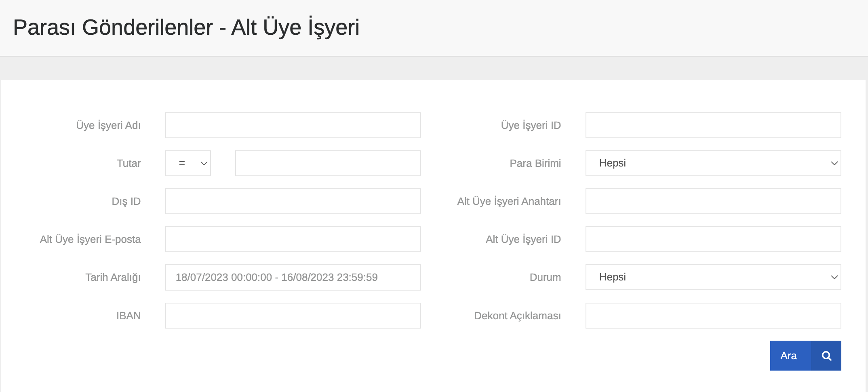Click the Tutar amount text box
The image size is (868, 392).
[328, 163]
